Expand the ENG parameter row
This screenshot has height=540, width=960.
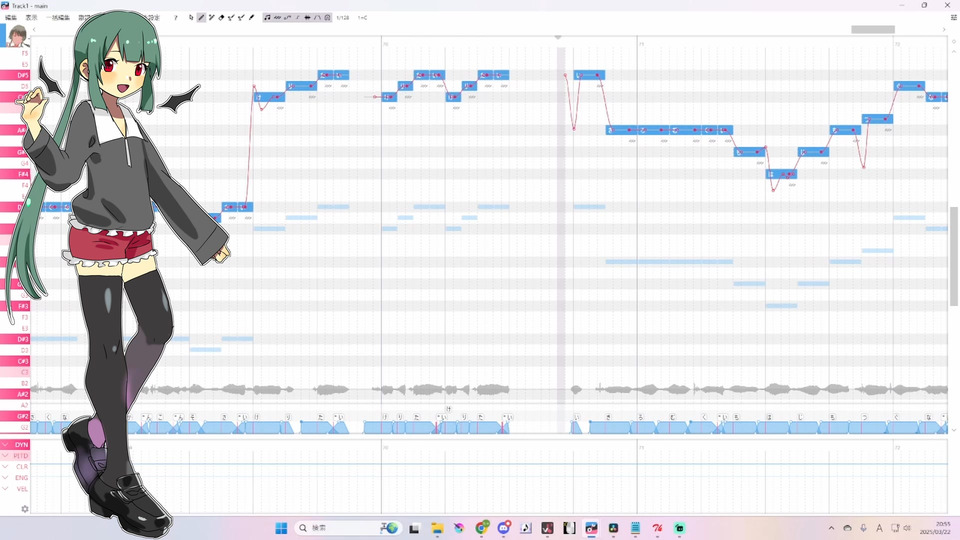point(6,478)
